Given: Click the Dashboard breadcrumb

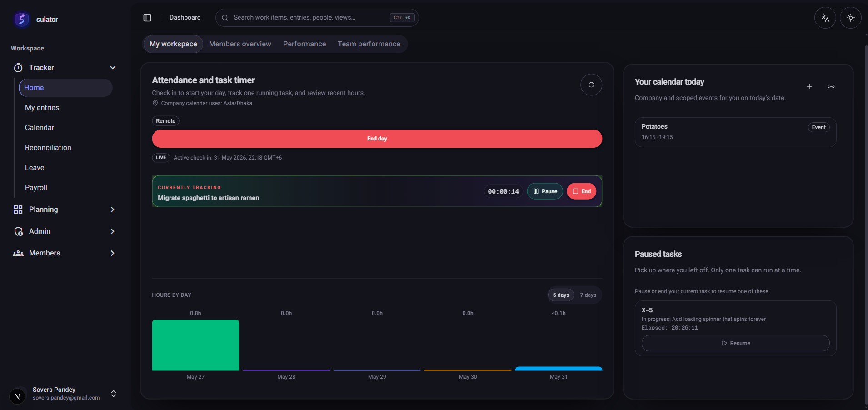Looking at the screenshot, I should coord(185,17).
